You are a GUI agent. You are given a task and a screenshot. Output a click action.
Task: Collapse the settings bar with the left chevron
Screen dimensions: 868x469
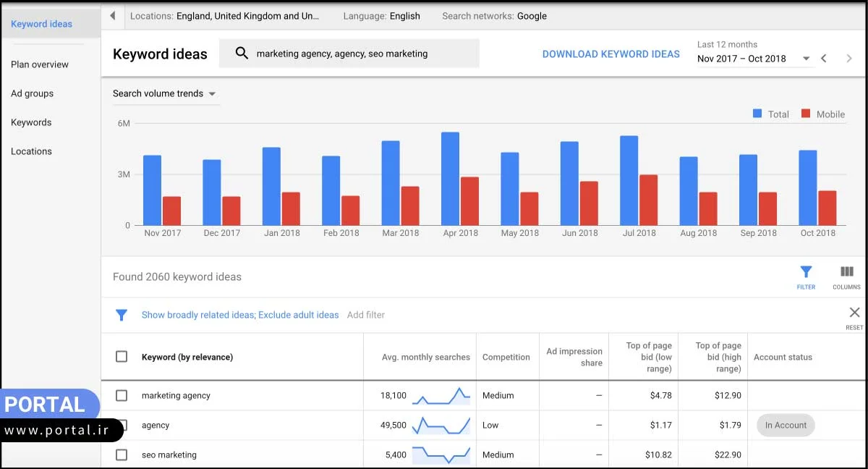point(112,15)
